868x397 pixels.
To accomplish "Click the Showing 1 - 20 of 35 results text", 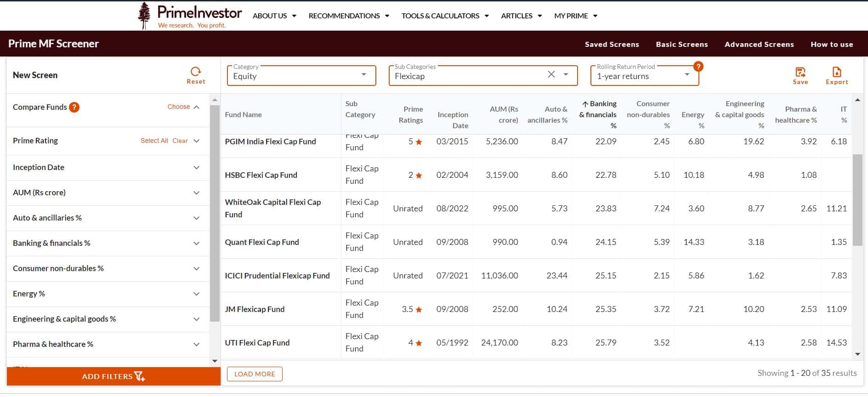I will pos(807,373).
